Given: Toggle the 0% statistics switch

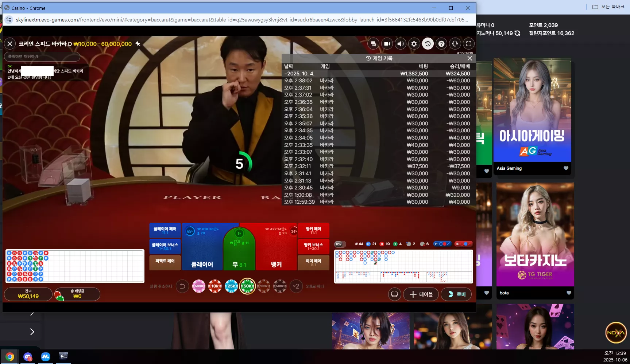Looking at the screenshot, I should [x=340, y=244].
